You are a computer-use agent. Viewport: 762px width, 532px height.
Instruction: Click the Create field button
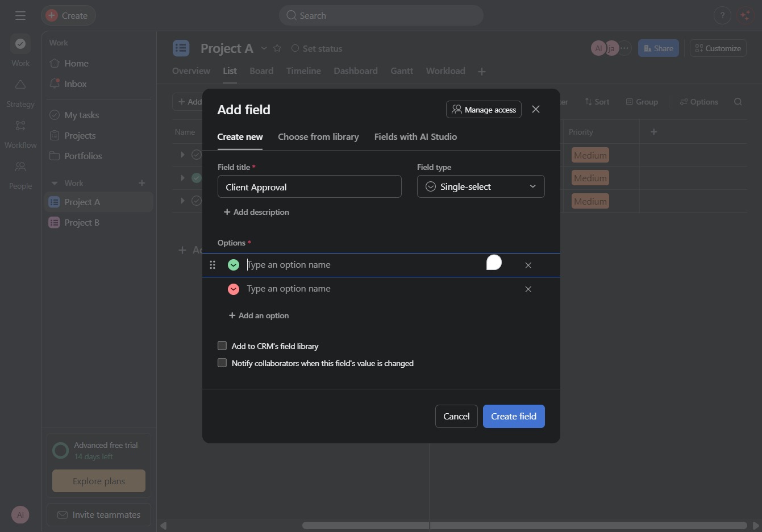tap(514, 416)
